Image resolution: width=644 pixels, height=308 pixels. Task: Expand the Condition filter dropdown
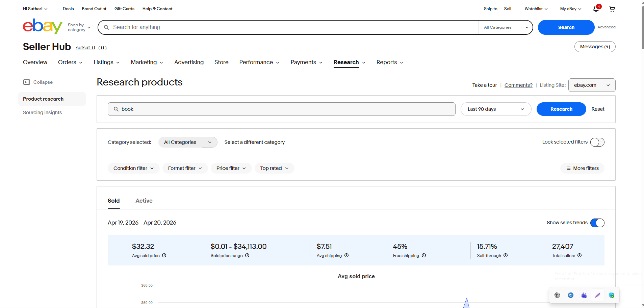pyautogui.click(x=133, y=168)
